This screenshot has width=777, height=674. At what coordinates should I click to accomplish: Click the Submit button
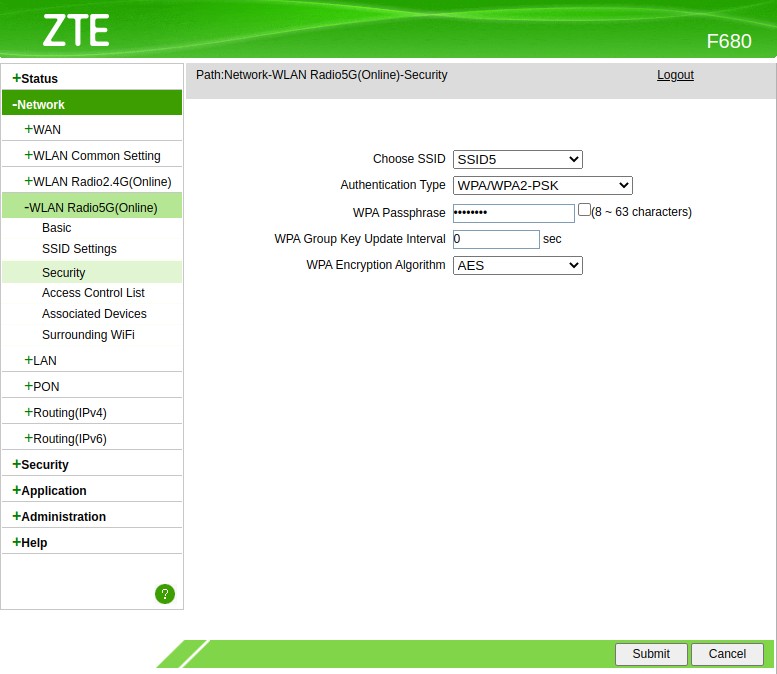point(651,654)
